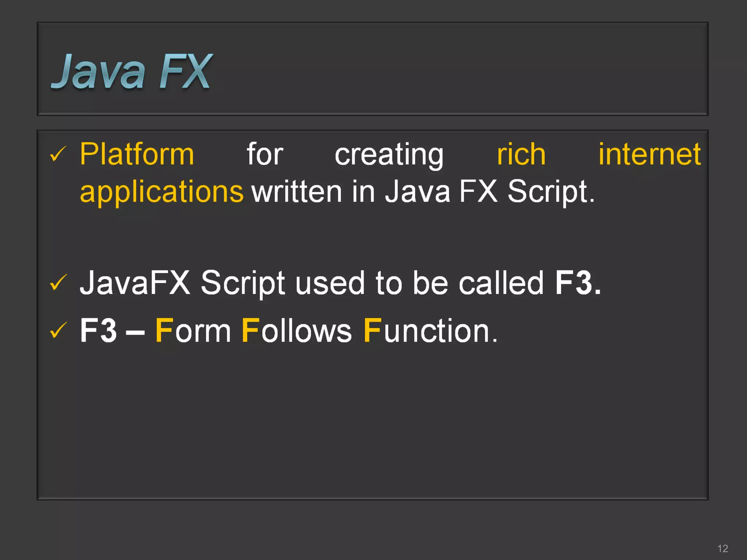
Task: Click the slide number 12
Action: point(723,548)
